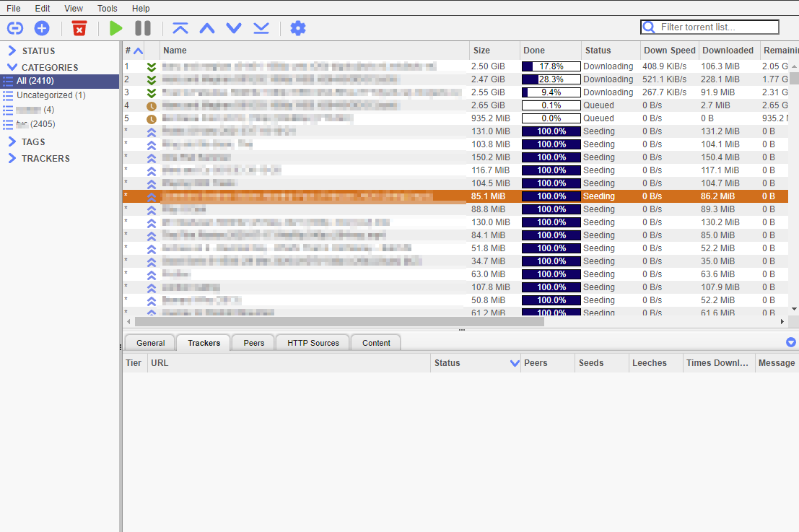Open the Options gear icon
The image size is (799, 532).
(298, 28)
